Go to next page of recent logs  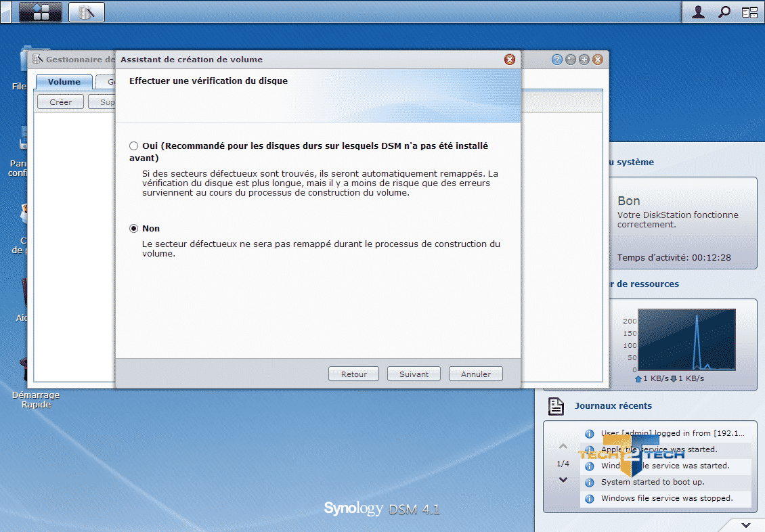(563, 480)
